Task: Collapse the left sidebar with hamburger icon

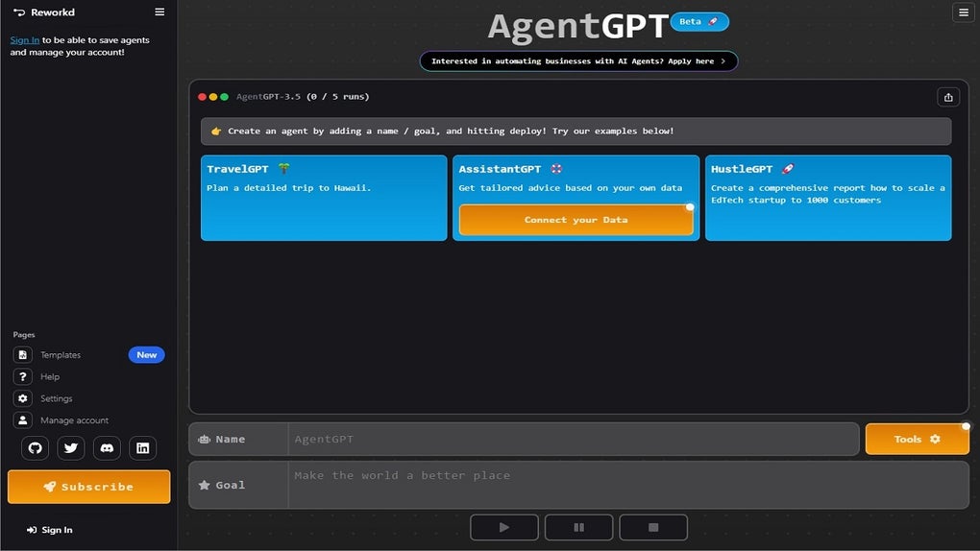Action: pos(160,12)
